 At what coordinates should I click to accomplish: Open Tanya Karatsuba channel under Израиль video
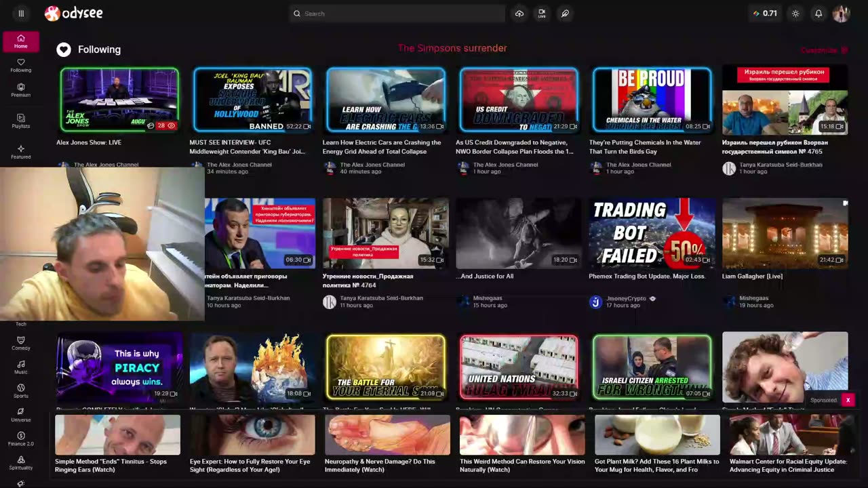(780, 165)
